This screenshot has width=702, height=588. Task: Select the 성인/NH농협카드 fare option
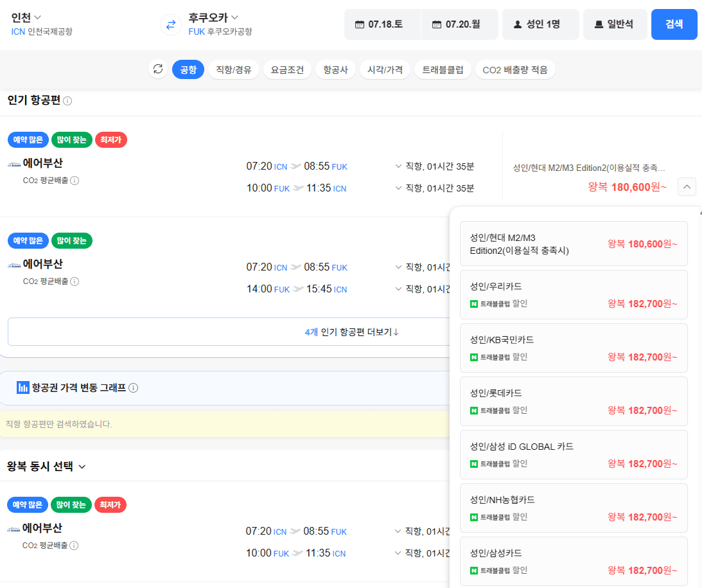[574, 508]
